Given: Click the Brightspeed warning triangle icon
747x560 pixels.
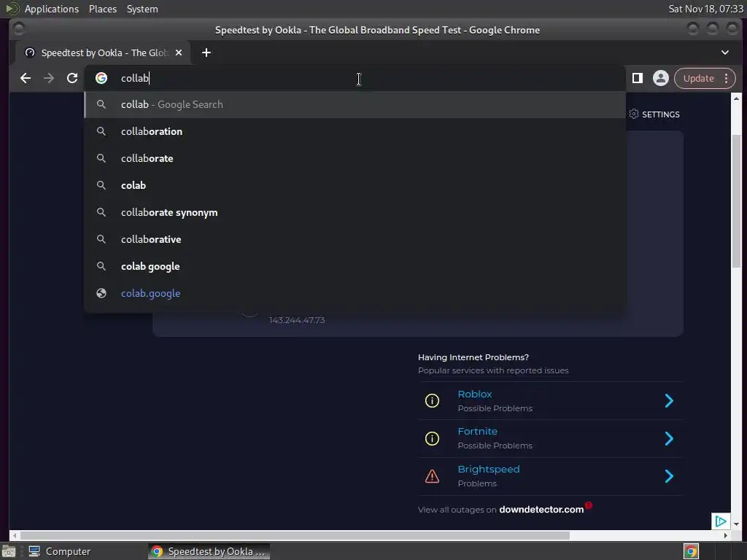Looking at the screenshot, I should click(x=432, y=476).
